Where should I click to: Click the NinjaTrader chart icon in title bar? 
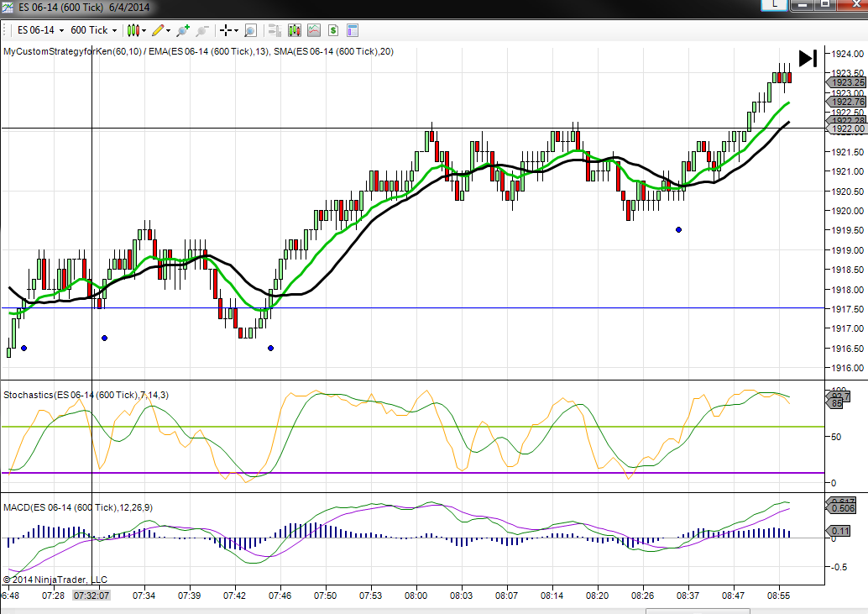(8, 6)
